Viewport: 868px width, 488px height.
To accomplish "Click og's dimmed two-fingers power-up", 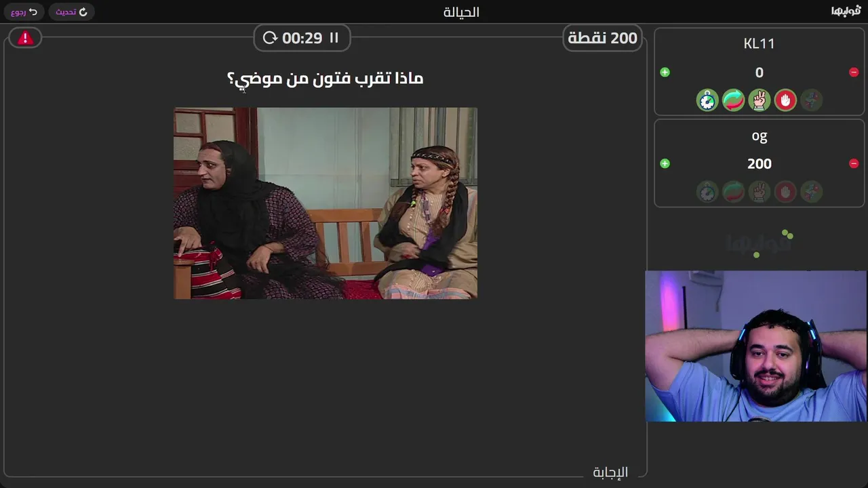I will 759,192.
